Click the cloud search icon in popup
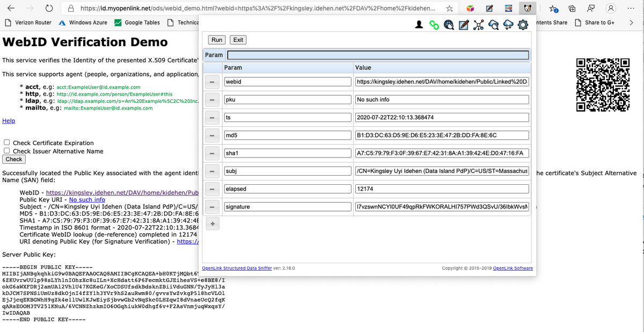Image resolution: width=644 pixels, height=332 pixels. 493,25
